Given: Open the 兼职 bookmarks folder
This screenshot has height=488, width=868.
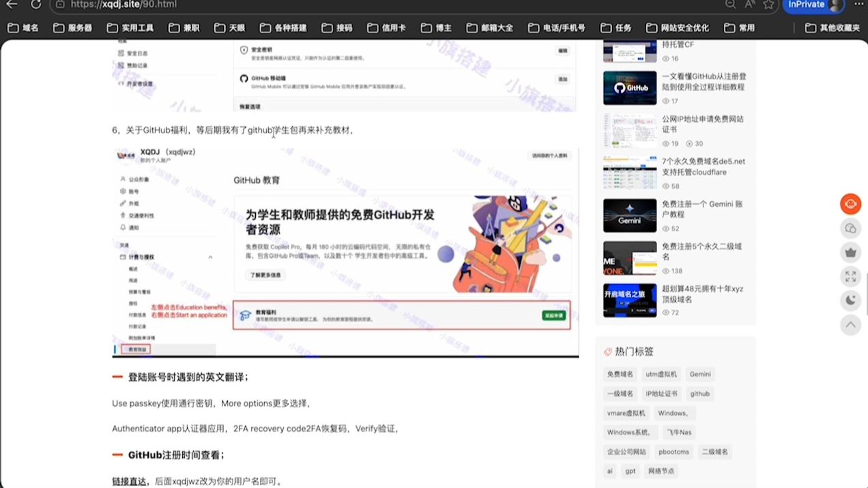Looking at the screenshot, I should tap(183, 28).
